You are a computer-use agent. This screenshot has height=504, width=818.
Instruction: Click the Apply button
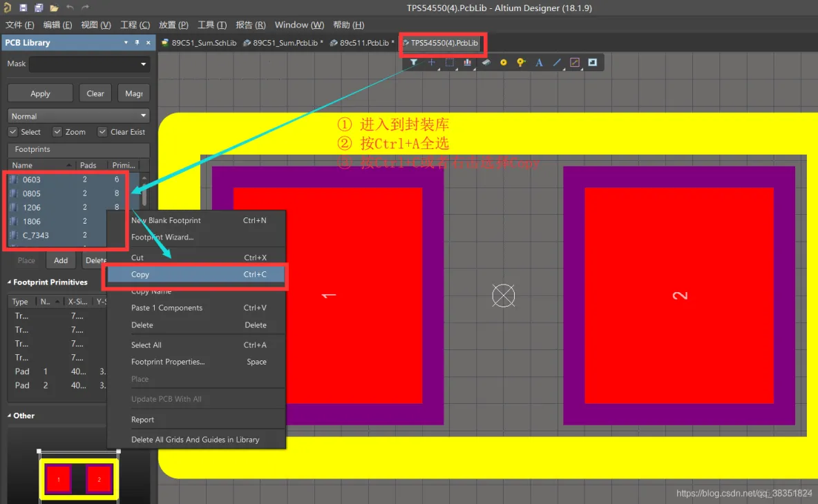(40, 93)
